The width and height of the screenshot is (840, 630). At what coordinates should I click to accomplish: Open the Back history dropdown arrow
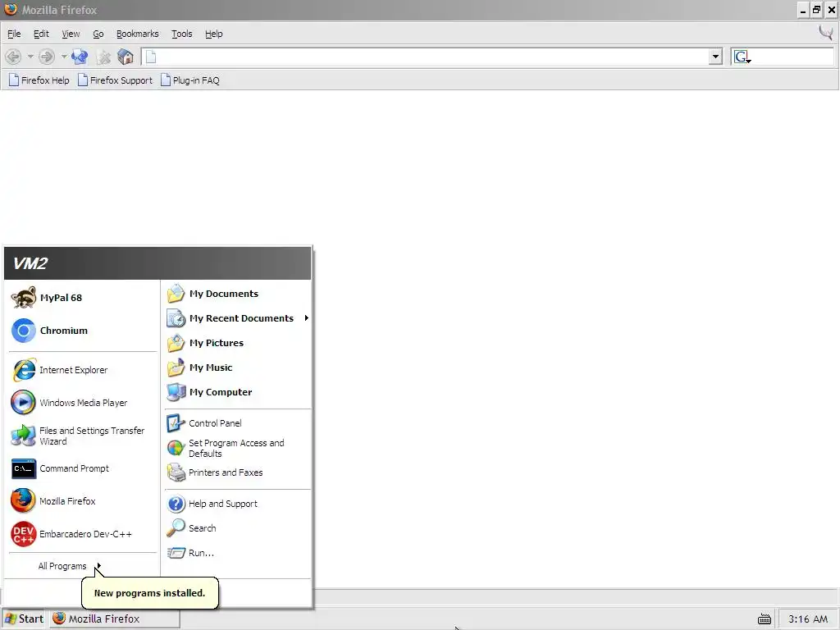click(x=30, y=57)
